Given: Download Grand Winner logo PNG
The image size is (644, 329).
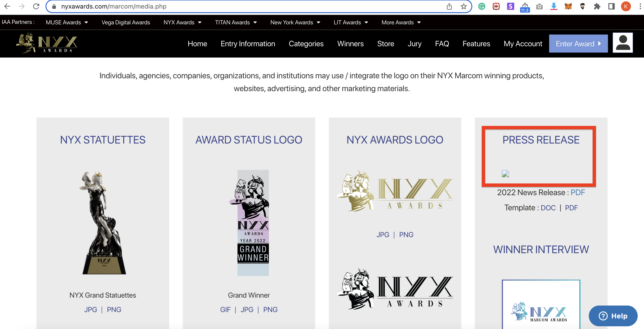Looking at the screenshot, I should pos(270,309).
